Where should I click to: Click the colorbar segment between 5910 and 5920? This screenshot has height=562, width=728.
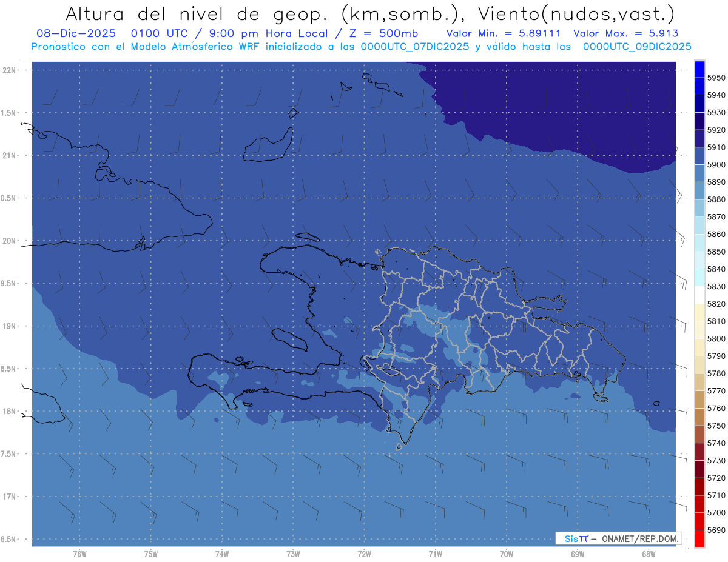(x=699, y=139)
